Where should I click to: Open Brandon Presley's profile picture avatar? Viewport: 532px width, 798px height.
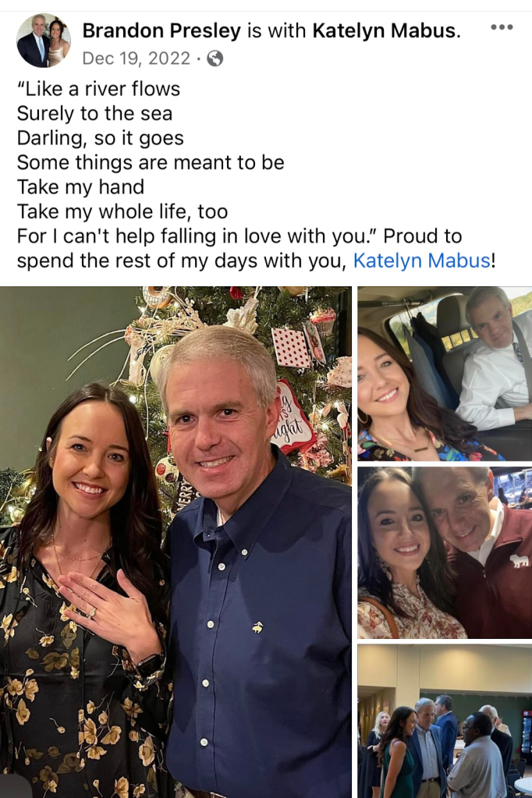tap(43, 41)
